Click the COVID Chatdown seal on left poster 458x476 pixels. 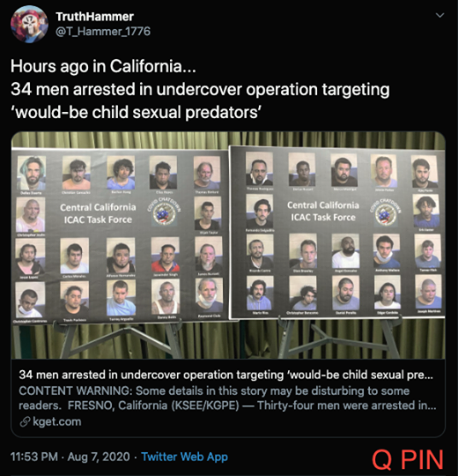pos(164,212)
